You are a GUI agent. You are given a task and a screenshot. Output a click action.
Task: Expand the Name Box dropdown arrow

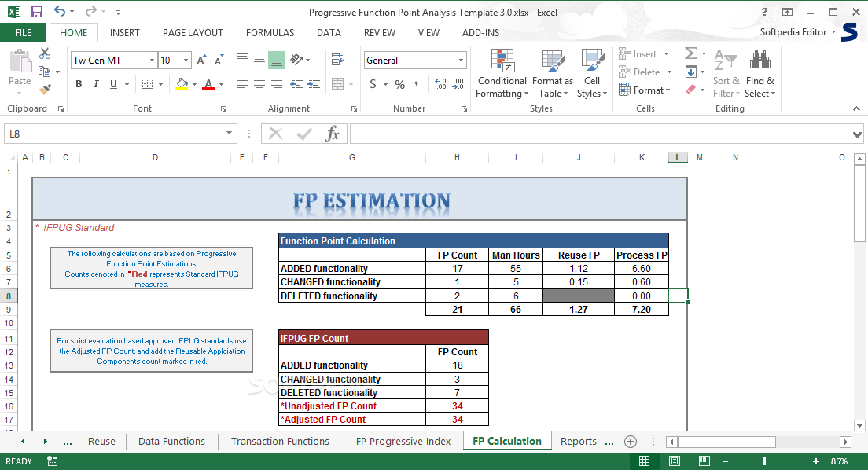click(x=229, y=134)
